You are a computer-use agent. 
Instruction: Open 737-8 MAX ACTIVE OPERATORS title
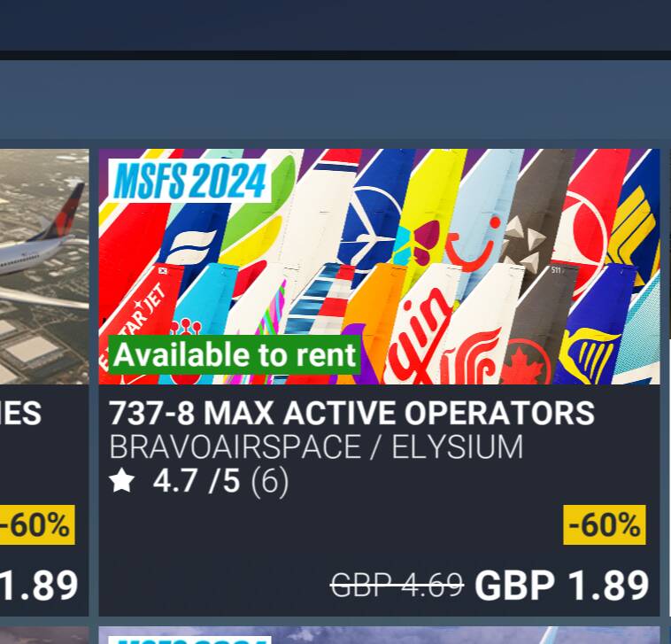click(351, 413)
